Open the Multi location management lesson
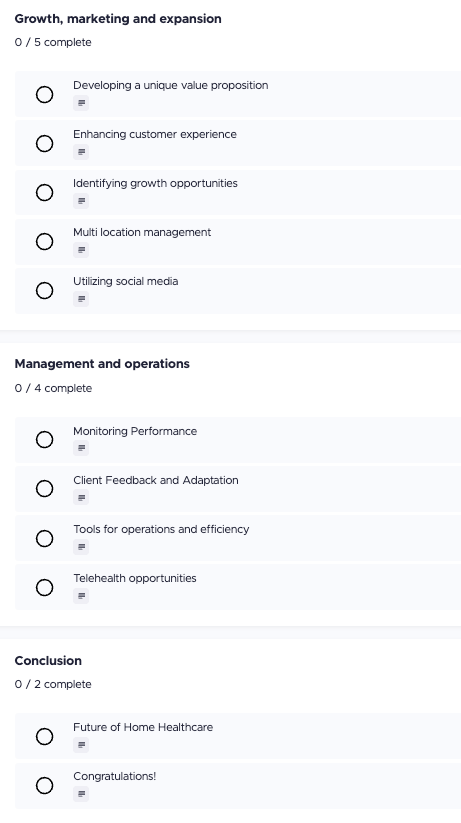 point(142,232)
